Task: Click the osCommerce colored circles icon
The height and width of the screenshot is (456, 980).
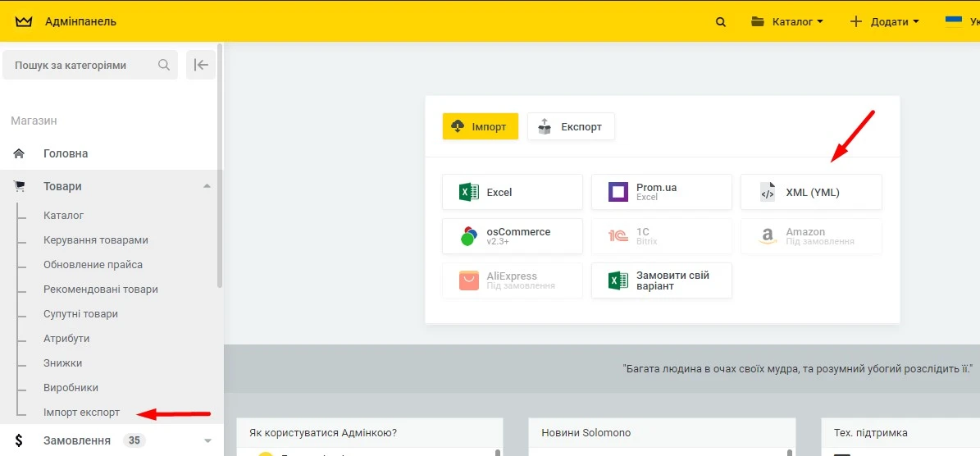Action: [x=469, y=236]
